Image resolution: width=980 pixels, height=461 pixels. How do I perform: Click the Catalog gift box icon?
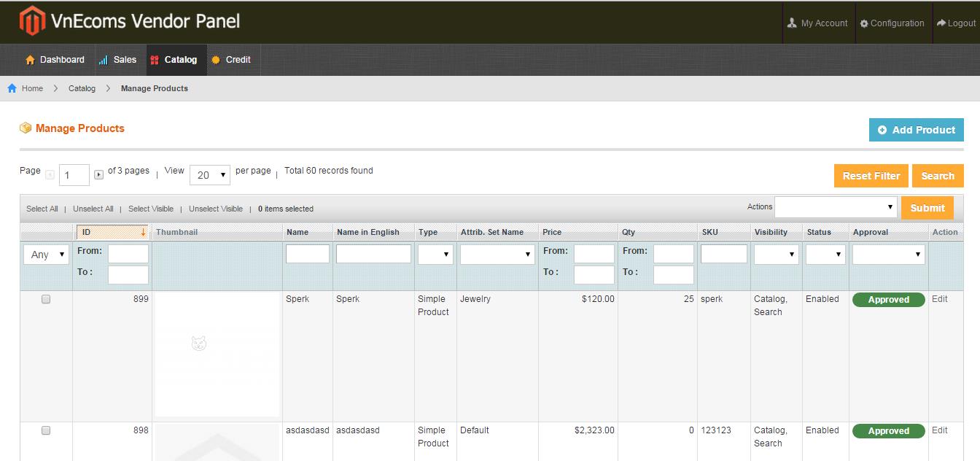coord(155,60)
